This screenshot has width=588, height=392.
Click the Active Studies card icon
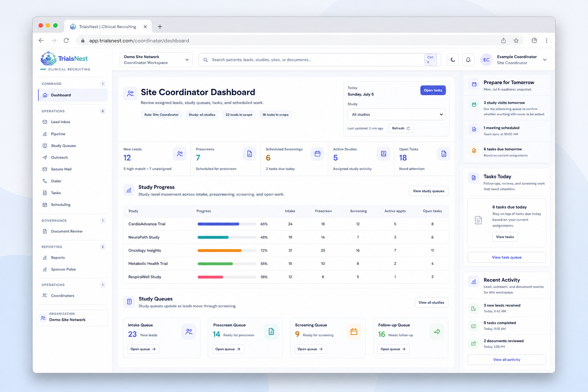pos(384,154)
